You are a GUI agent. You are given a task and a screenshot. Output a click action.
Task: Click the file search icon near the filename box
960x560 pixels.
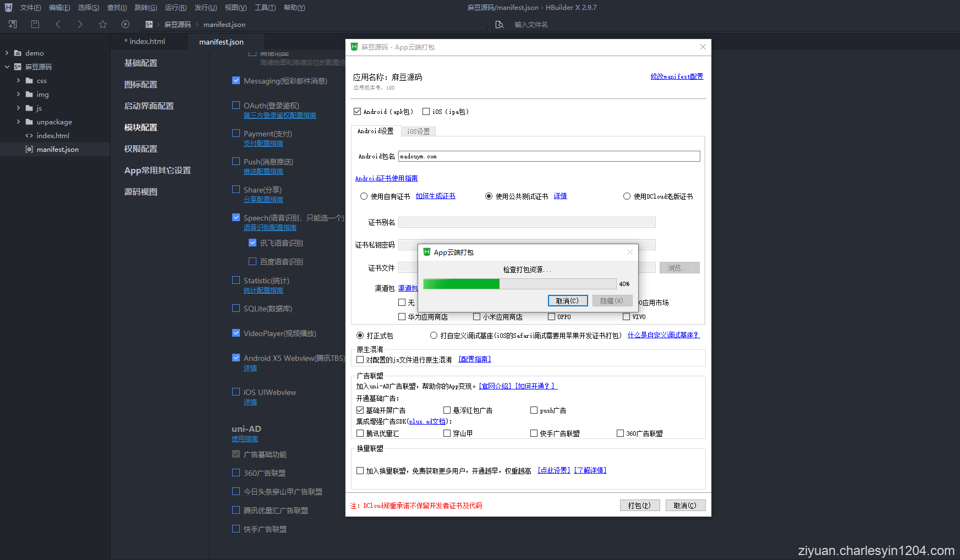(x=500, y=24)
